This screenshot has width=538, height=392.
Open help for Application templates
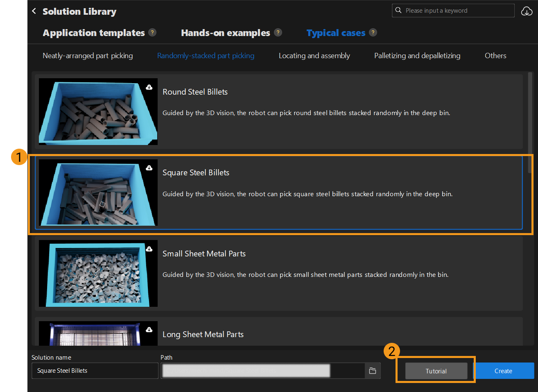pyautogui.click(x=152, y=32)
